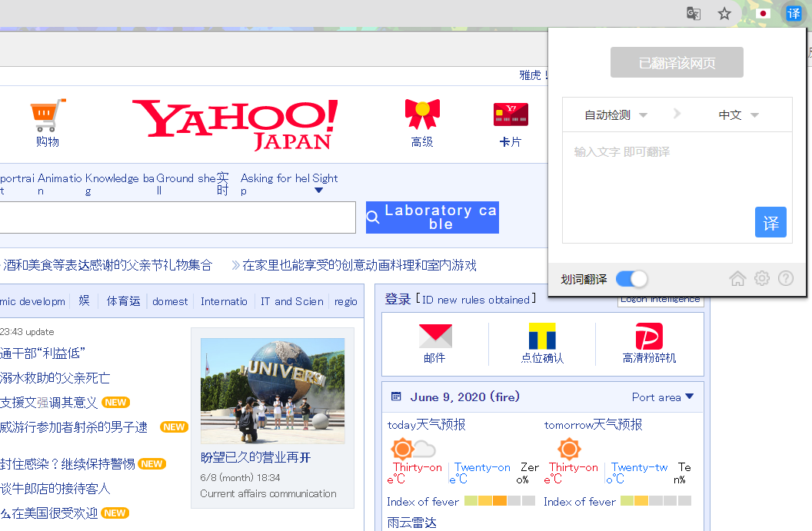Bookmark this page with the star icon
Viewport: 812px width, 531px height.
point(724,14)
